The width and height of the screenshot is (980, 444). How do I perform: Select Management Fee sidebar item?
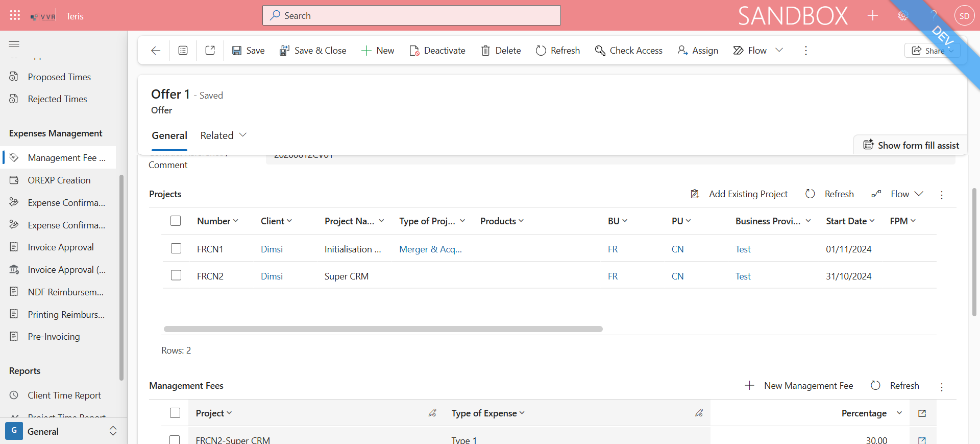click(x=59, y=158)
